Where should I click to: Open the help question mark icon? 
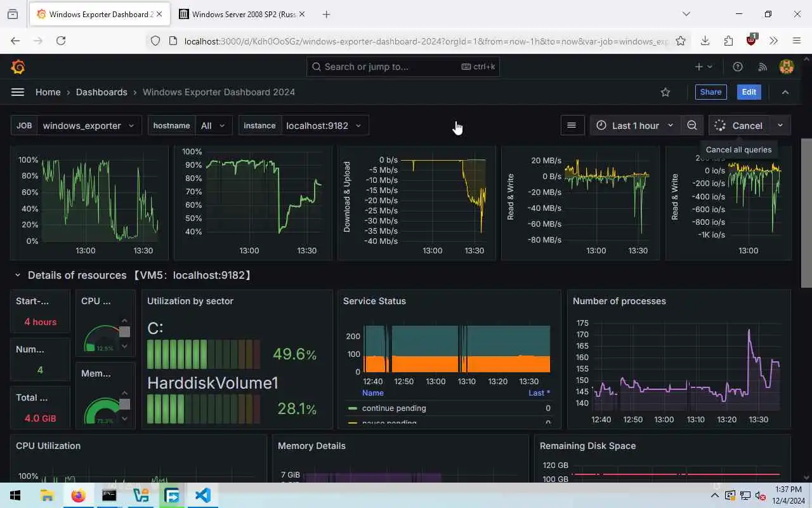click(738, 67)
